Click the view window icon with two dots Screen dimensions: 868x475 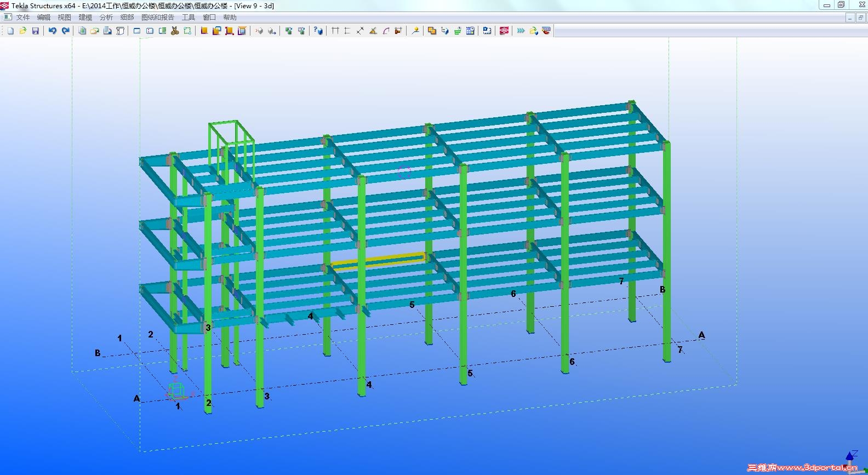(150, 31)
